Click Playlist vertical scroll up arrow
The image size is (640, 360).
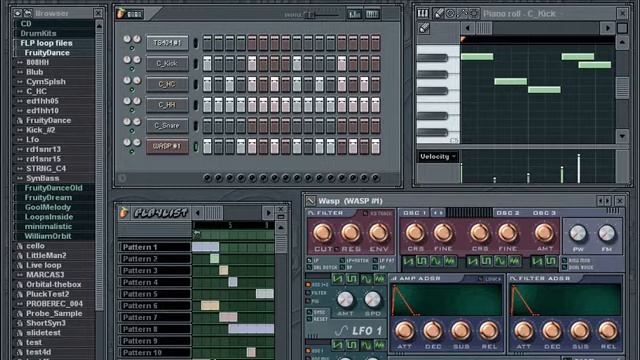281,227
